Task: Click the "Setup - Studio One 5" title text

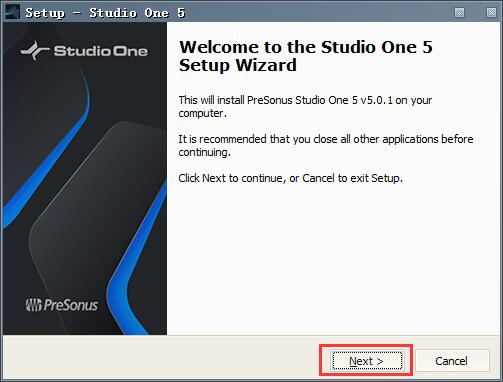Action: pyautogui.click(x=105, y=13)
